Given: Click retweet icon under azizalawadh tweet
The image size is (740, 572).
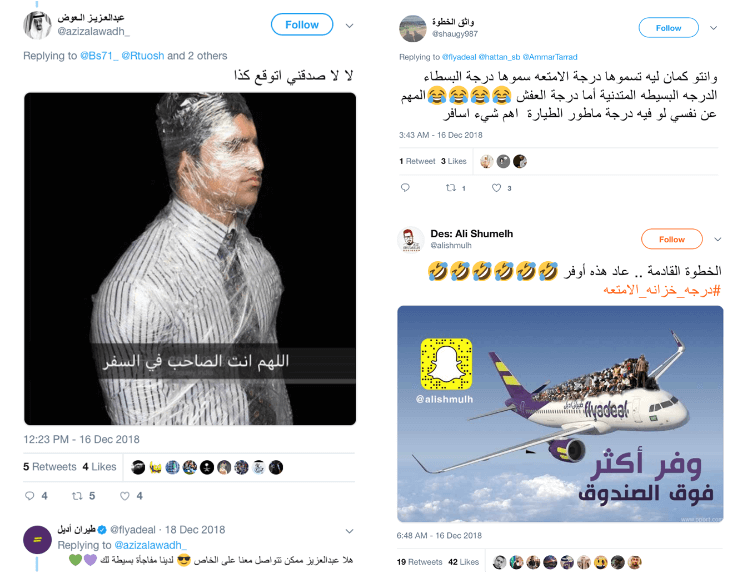Looking at the screenshot, I should [77, 496].
